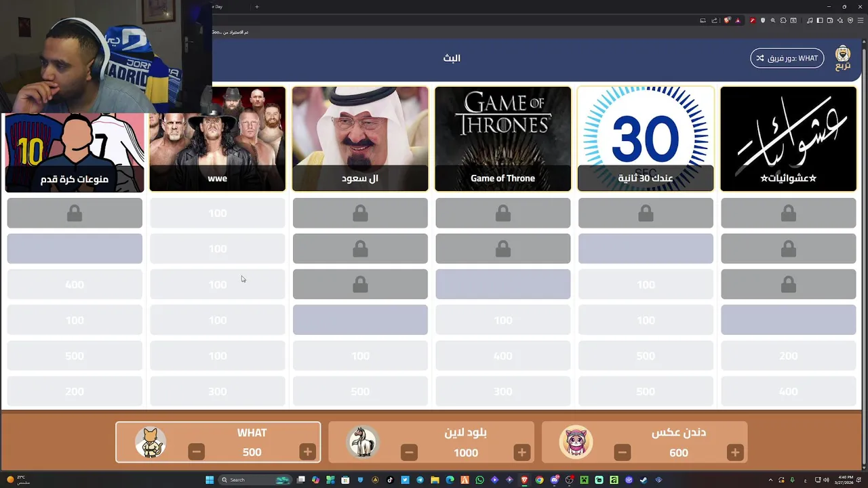Click the site logo in header
This screenshot has width=868, height=488.
click(843, 58)
